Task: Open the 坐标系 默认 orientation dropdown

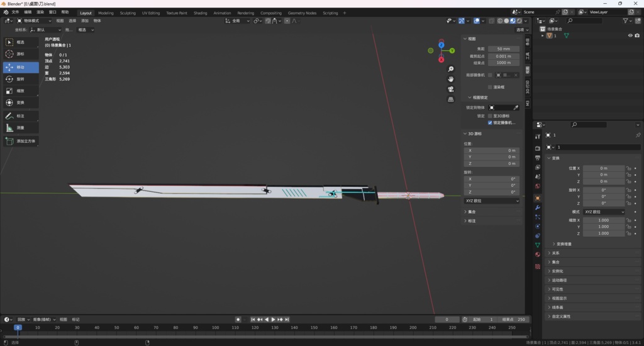Action: coord(45,30)
